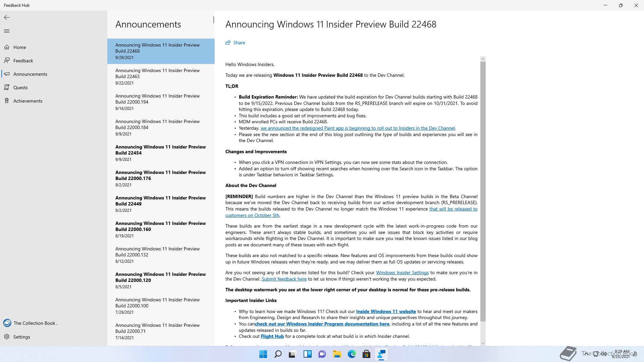
Task: View the Achievements page
Action: 54,101
